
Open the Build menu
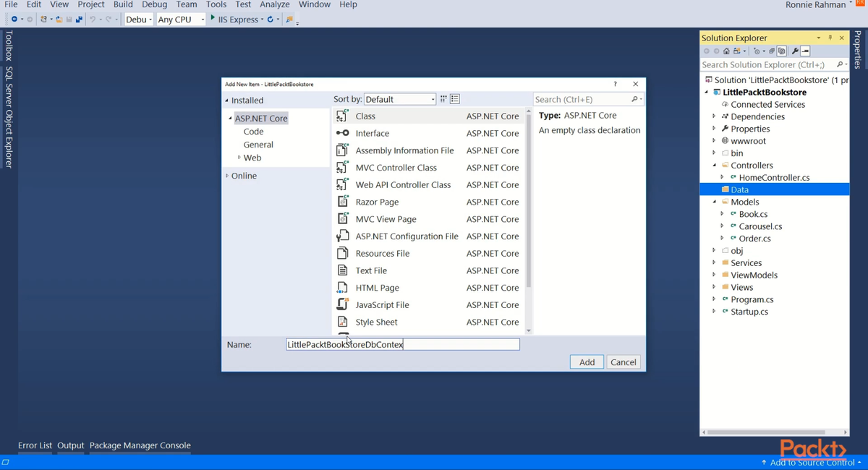coord(123,4)
